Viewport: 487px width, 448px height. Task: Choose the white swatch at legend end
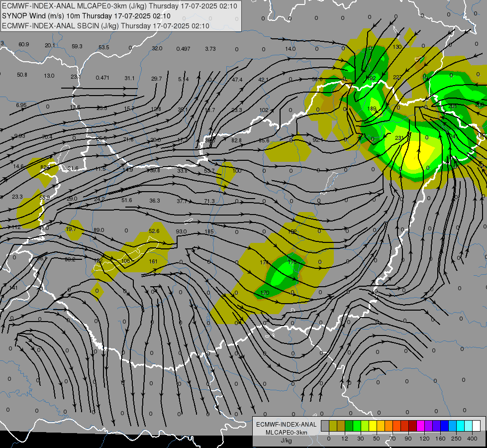coord(477,426)
